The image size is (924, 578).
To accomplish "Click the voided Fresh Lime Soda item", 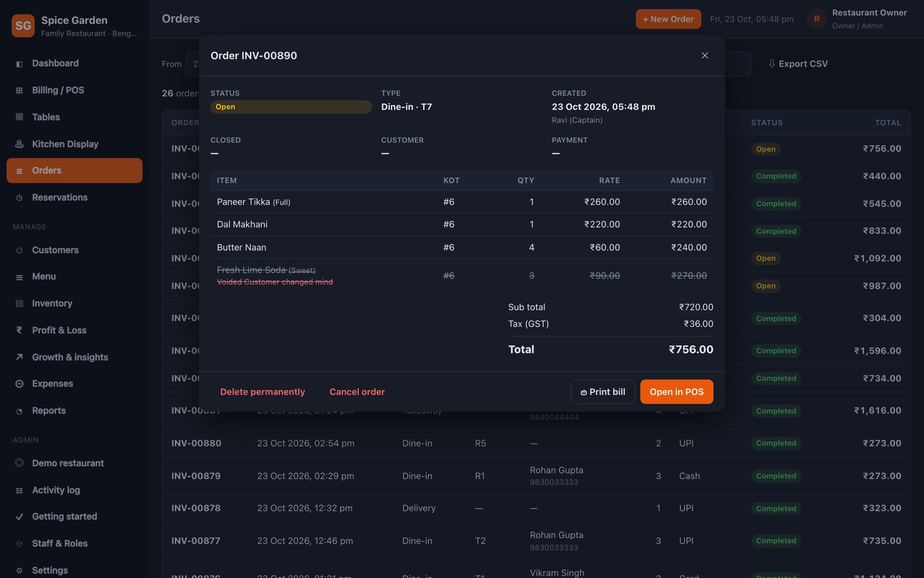I will (x=461, y=276).
